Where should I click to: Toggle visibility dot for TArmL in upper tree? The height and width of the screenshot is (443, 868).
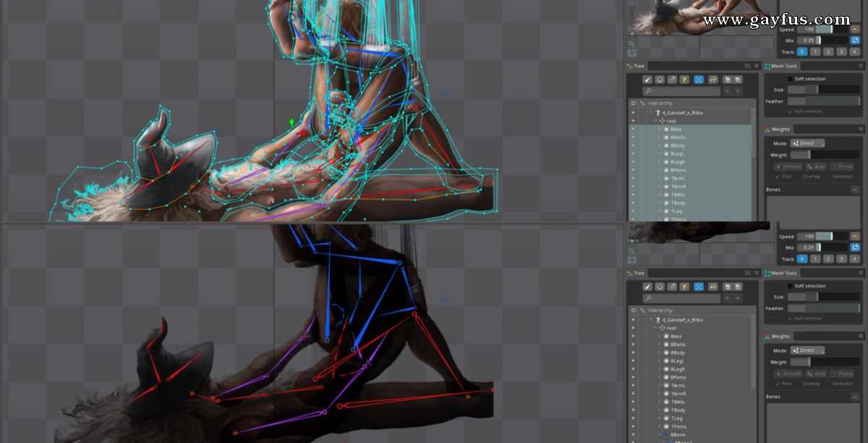click(632, 179)
